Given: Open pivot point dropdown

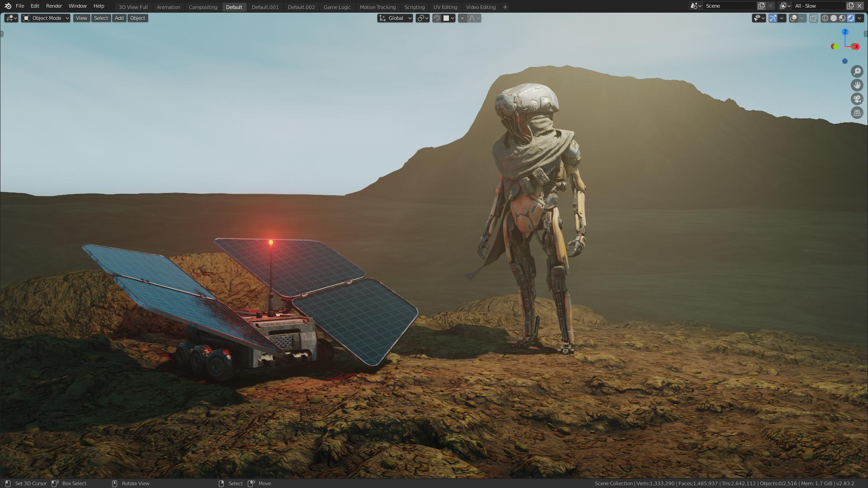Looking at the screenshot, I should [x=423, y=18].
